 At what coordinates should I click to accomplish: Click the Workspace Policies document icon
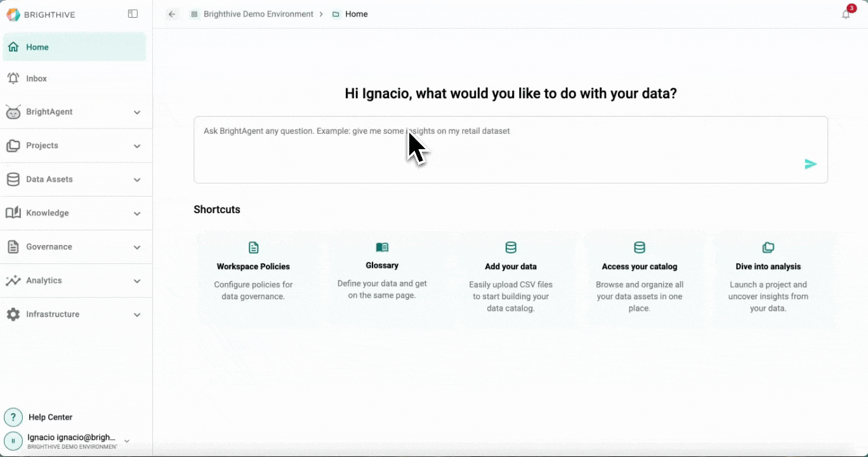coord(253,248)
